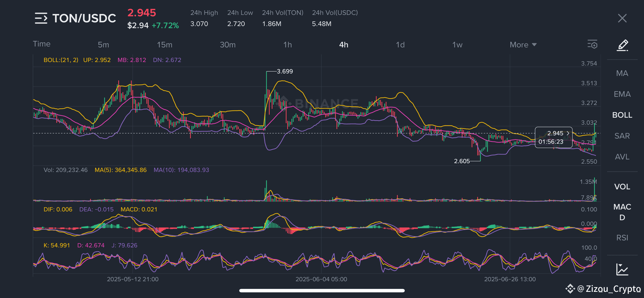Select the 1d timeframe
Screen dimensions: 644x298
[x=400, y=45]
